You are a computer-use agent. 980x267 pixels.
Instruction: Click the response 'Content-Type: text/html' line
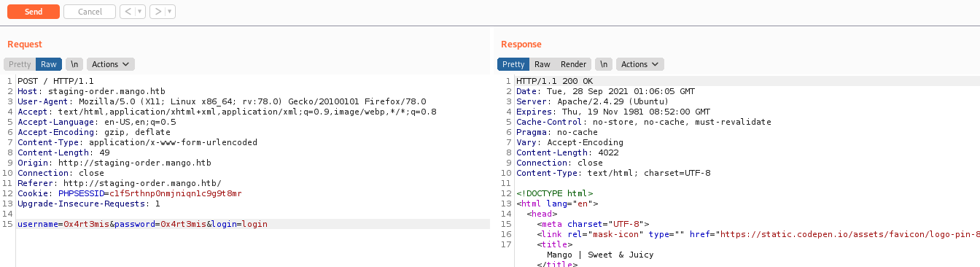coord(613,173)
